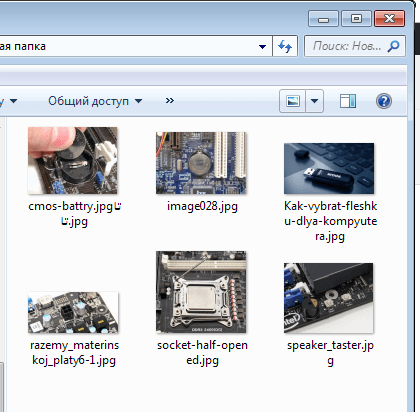Click the image028.jpg file name label
This screenshot has width=420, height=412.
pyautogui.click(x=202, y=207)
